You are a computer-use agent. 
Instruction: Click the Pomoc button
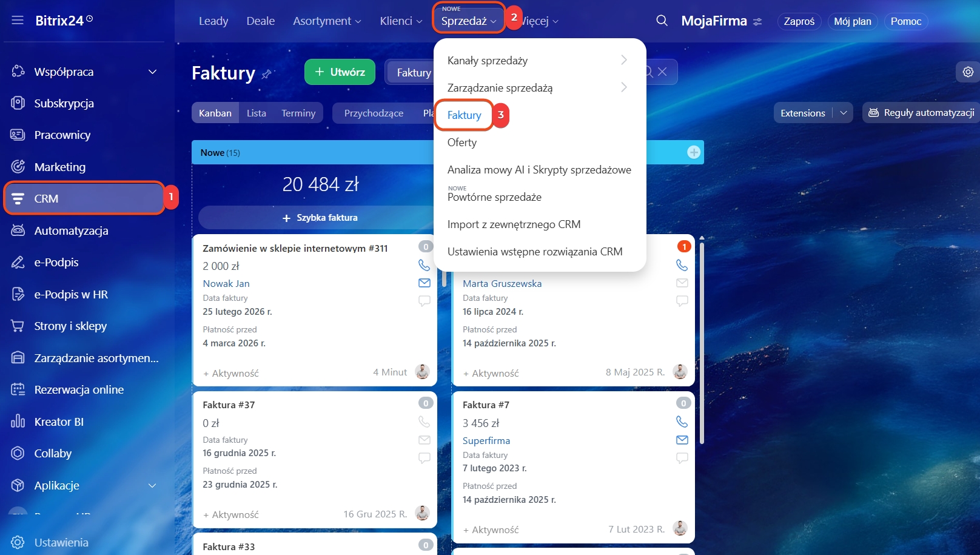[906, 21]
